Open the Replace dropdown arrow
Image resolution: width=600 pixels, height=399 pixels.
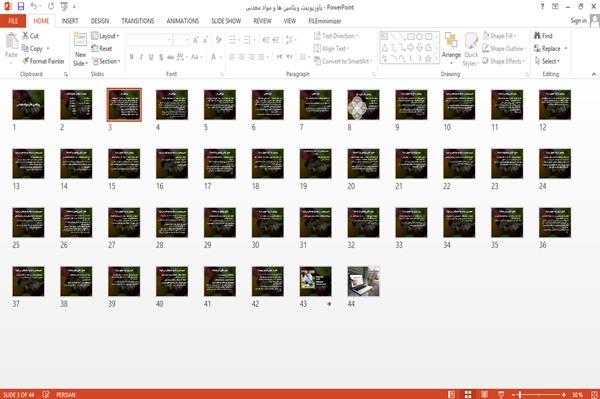(x=565, y=49)
